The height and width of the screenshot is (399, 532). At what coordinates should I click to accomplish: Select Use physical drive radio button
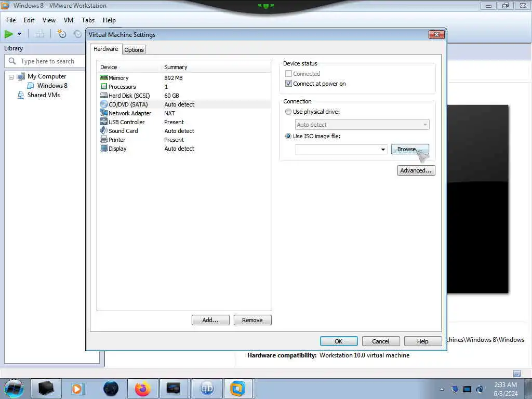click(x=288, y=112)
